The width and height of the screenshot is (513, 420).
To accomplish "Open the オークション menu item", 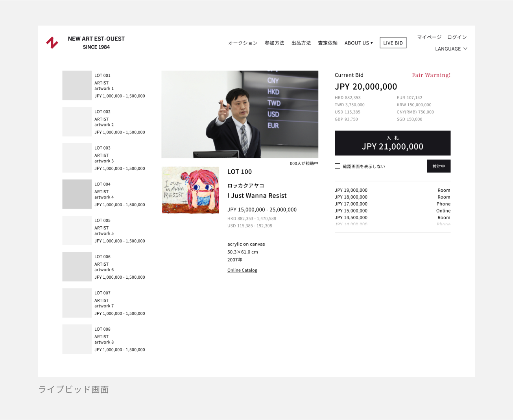I will tap(243, 43).
